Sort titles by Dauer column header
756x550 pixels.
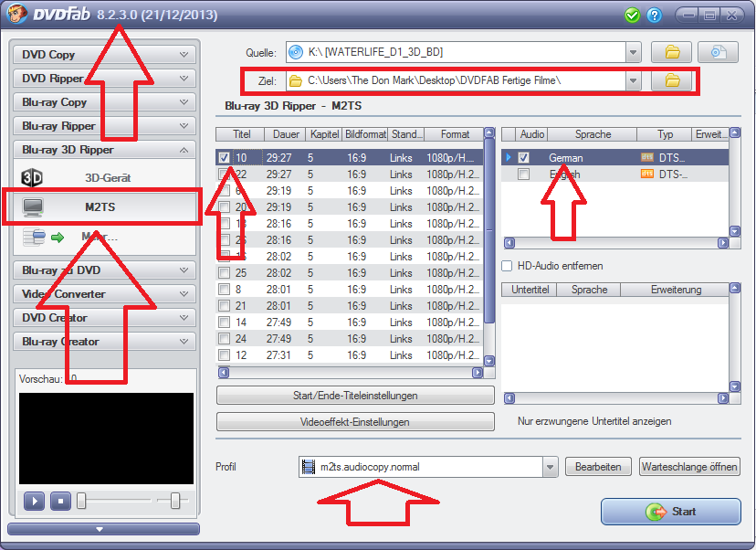[286, 134]
